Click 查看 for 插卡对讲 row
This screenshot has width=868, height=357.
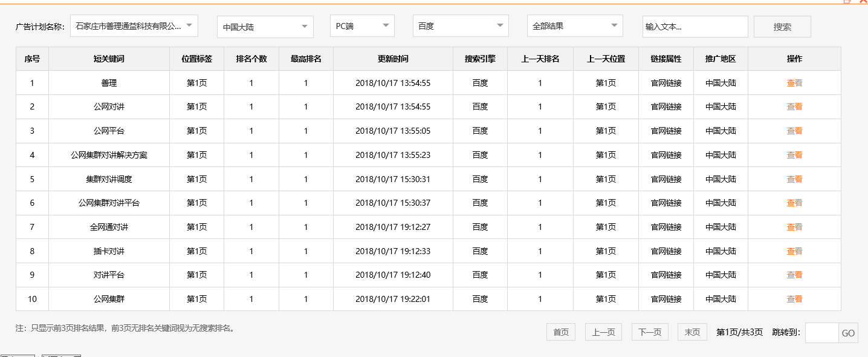coord(794,251)
